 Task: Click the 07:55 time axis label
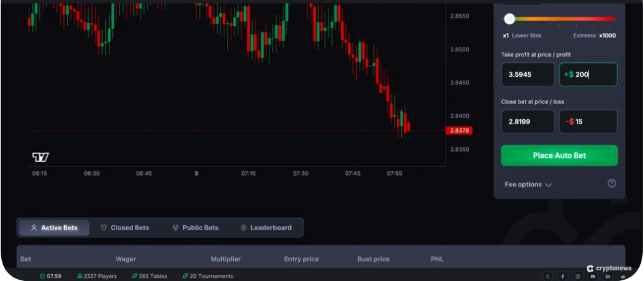click(x=395, y=173)
